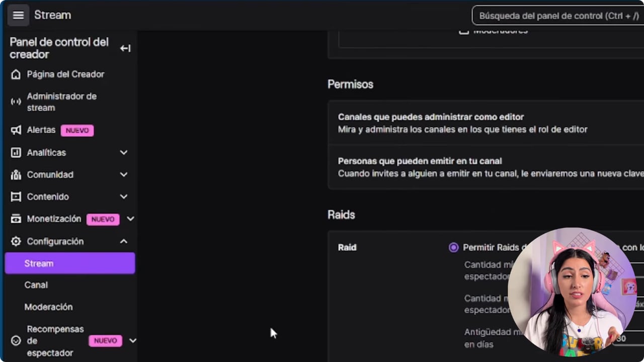Screen dimensions: 644x362
Task: Collapse the Configuración section chevron
Action: click(x=124, y=241)
